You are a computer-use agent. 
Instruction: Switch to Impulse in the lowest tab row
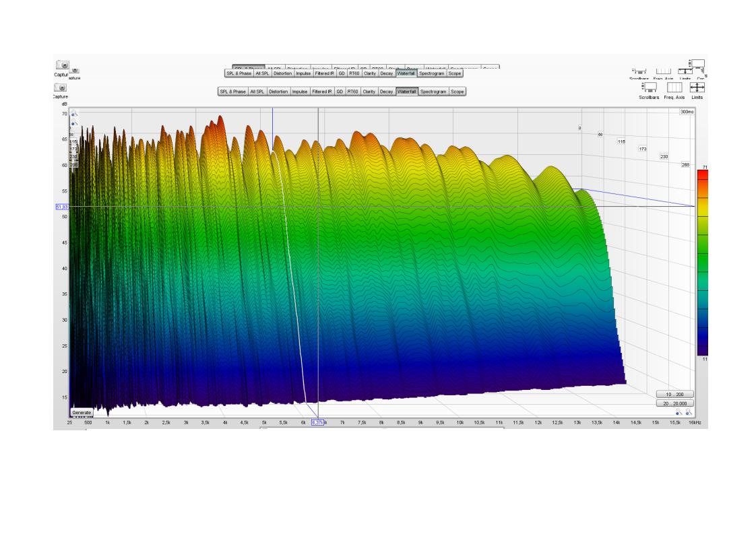coord(300,92)
